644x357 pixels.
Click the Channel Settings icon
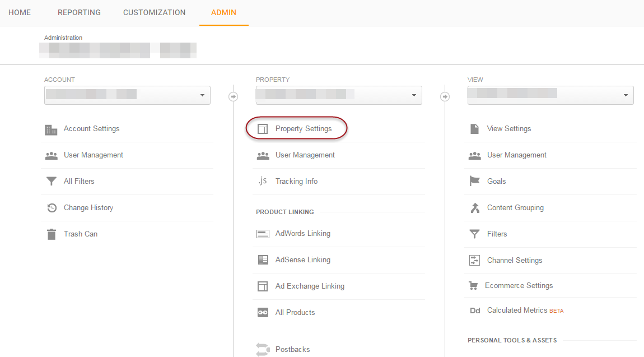pos(474,261)
